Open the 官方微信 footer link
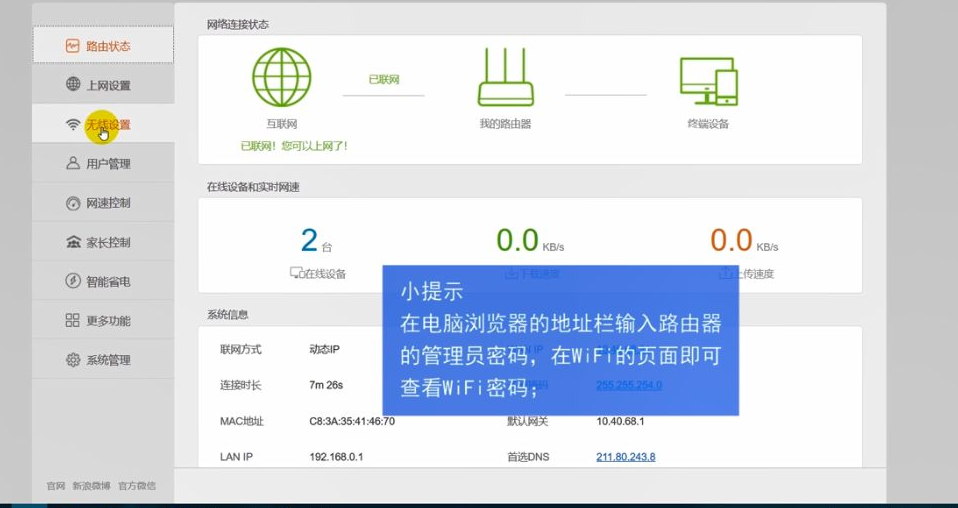Screen dimensions: 958x508 pos(136,486)
